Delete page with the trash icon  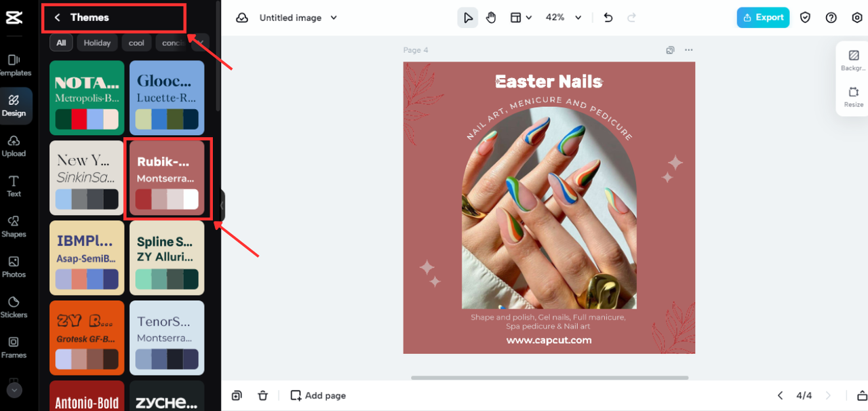click(x=263, y=395)
